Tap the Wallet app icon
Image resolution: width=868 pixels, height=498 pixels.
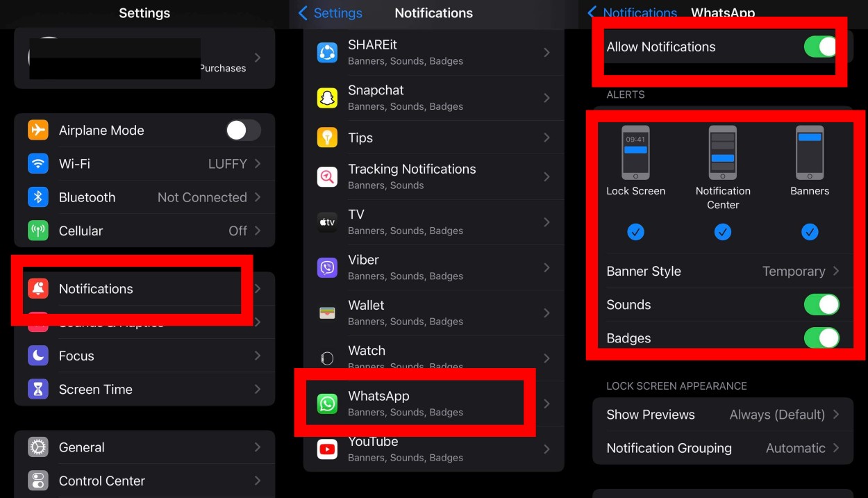pos(327,313)
